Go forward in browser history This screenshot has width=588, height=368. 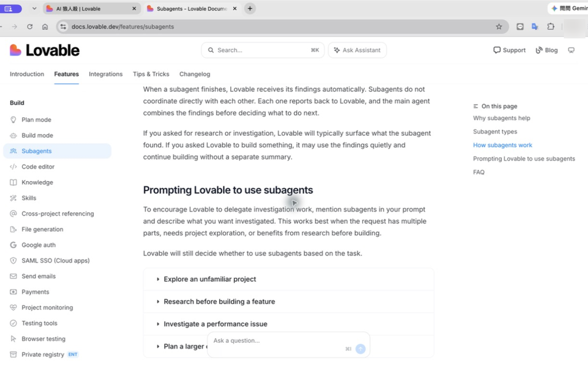(x=14, y=26)
